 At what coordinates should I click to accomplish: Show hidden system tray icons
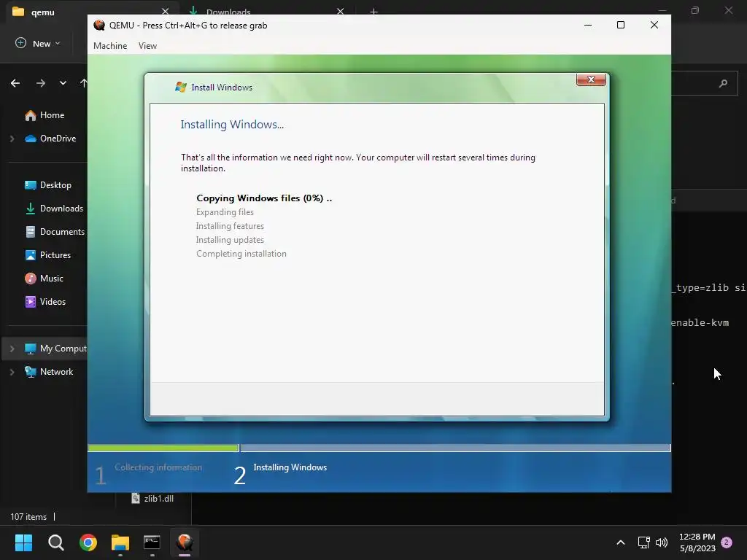tap(620, 542)
